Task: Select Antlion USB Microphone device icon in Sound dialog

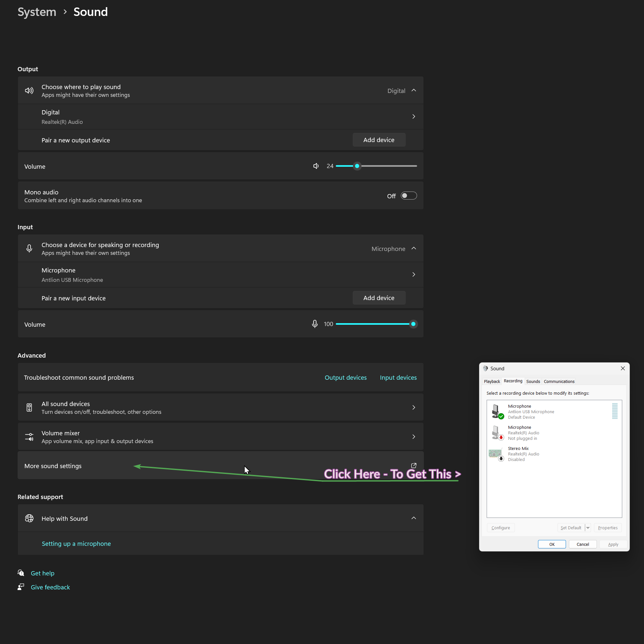Action: tap(498, 411)
